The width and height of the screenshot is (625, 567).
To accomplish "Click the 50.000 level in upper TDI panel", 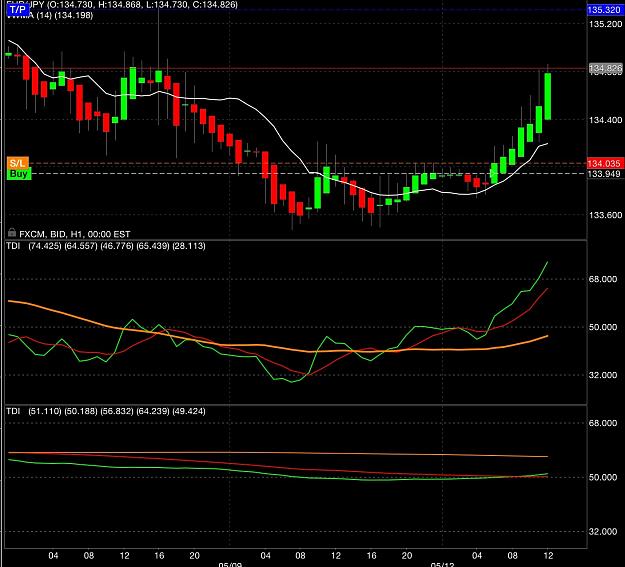I will 603,327.
